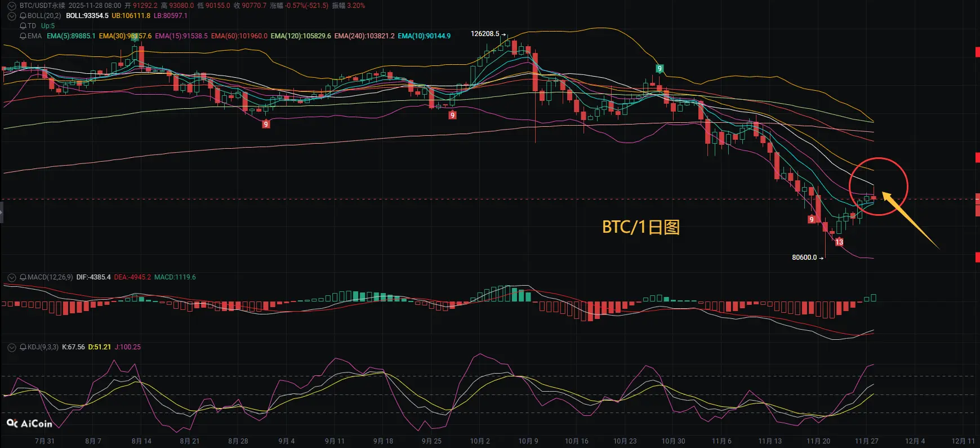Screen dimensions: 980x448
Task: Click the alert bell next to TD
Action: [x=23, y=26]
